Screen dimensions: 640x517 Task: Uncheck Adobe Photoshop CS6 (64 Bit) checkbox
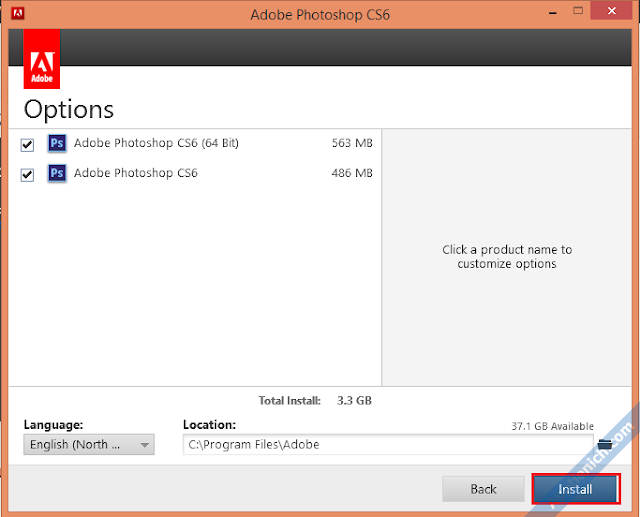pyautogui.click(x=27, y=144)
